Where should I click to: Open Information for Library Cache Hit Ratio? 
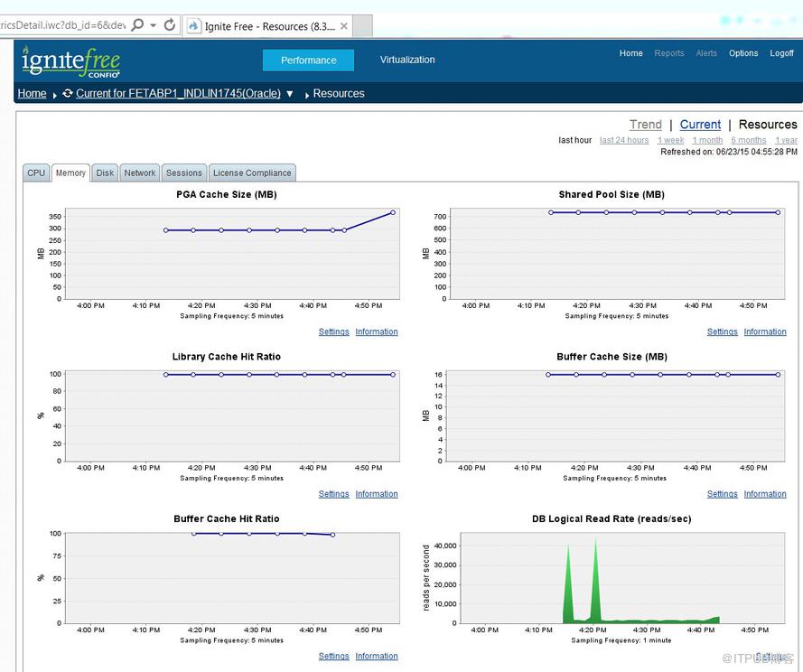point(377,494)
